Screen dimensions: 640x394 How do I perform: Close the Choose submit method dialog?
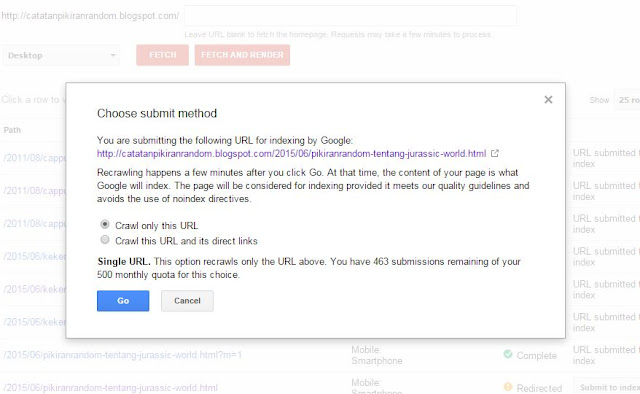(x=548, y=100)
